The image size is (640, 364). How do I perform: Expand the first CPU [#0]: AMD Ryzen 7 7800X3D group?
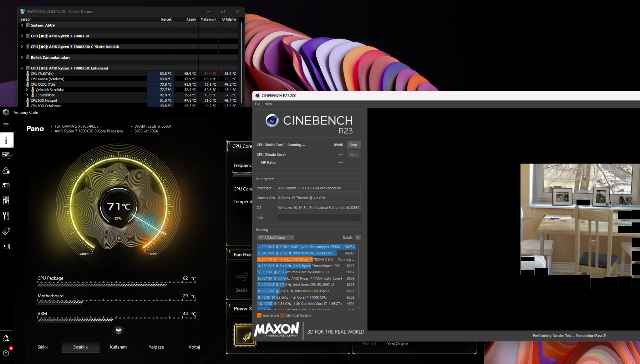click(x=22, y=36)
